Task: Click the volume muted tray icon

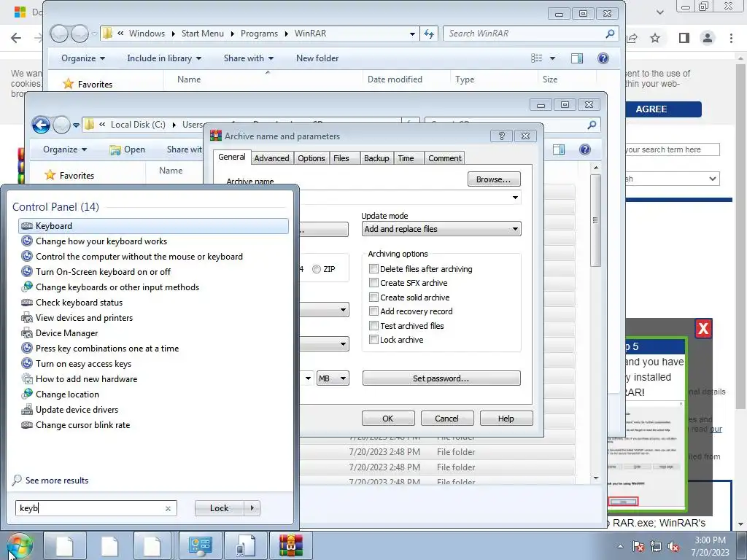Action: [673, 546]
